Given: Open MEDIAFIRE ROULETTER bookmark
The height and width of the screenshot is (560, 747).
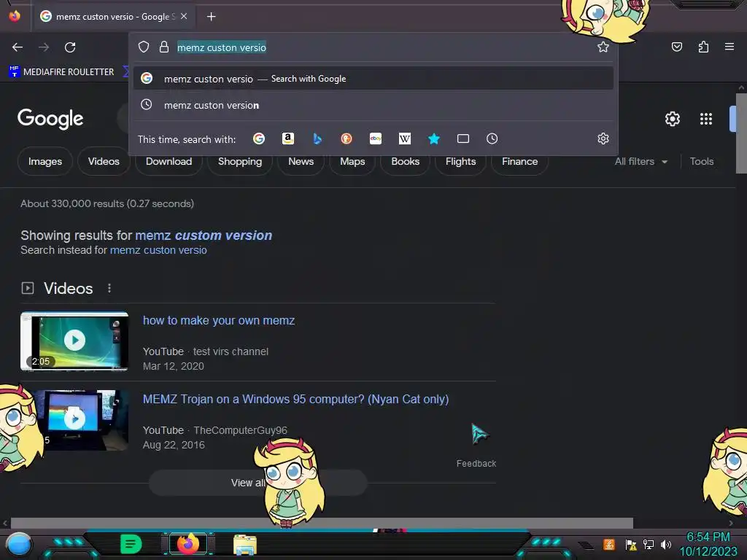Looking at the screenshot, I should tap(62, 72).
